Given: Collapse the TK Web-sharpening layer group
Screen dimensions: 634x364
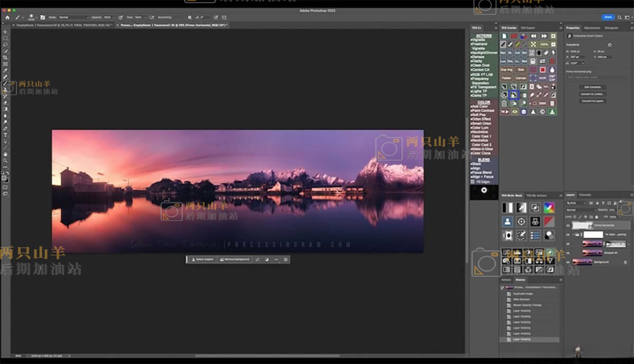Looking at the screenshot, I should coord(574,235).
